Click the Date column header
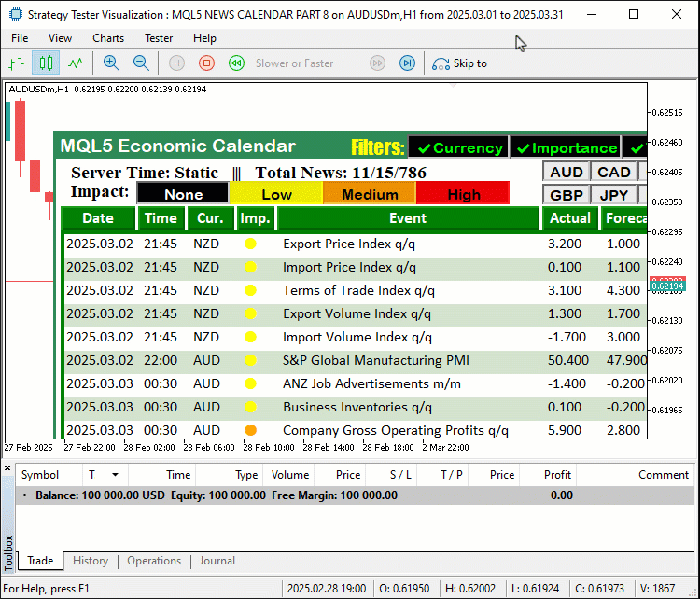 [98, 217]
